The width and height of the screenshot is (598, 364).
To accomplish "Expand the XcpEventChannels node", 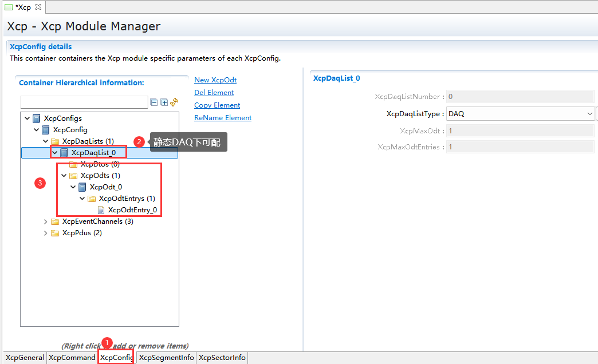I will 46,221.
